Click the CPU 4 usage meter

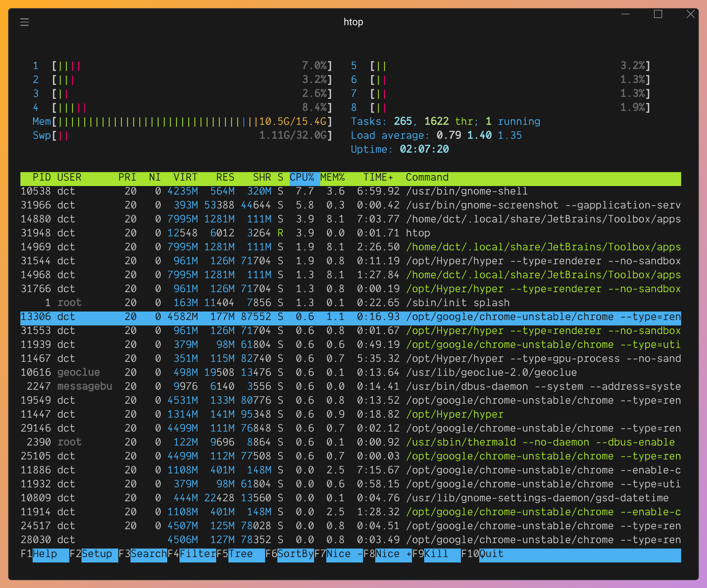[183, 107]
